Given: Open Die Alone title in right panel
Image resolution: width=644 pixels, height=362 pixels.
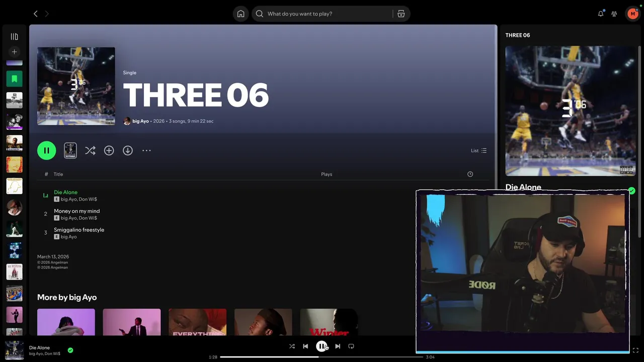Looking at the screenshot, I should (523, 187).
